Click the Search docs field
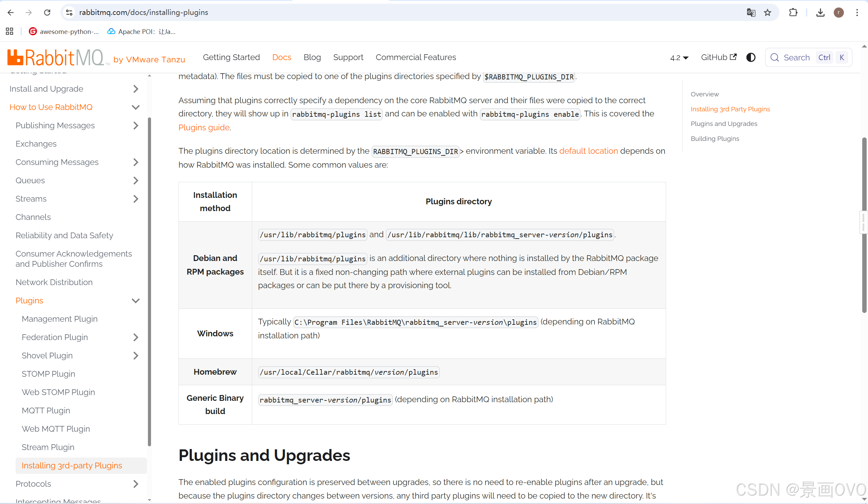This screenshot has height=504, width=868. 796,58
